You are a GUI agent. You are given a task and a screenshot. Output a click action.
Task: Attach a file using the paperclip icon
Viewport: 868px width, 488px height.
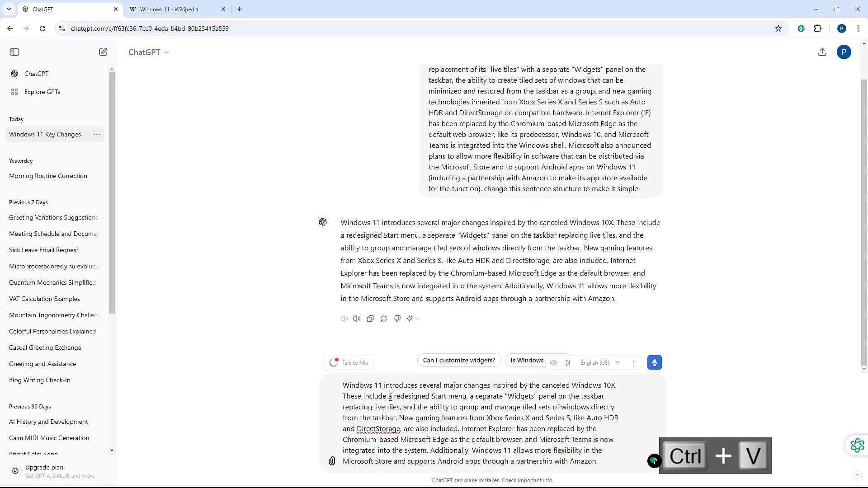pyautogui.click(x=331, y=461)
